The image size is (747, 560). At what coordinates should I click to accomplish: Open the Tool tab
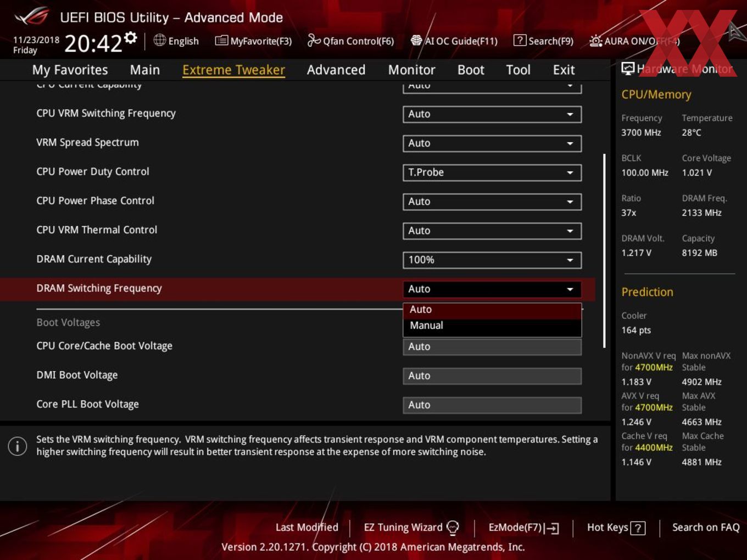pos(518,70)
